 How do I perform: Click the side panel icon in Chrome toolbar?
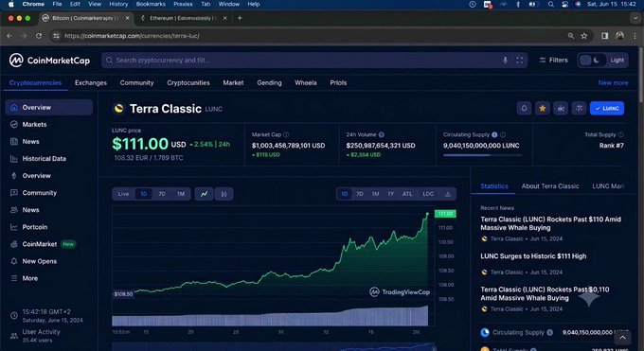tap(604, 36)
